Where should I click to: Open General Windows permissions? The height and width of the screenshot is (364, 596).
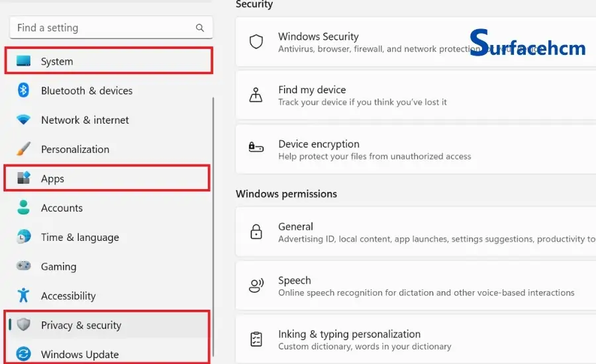(x=416, y=232)
